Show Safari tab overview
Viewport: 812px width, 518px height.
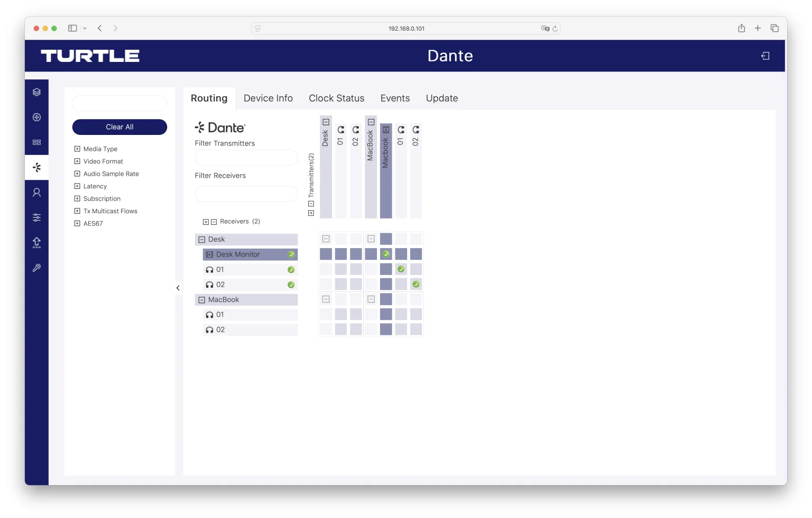point(774,28)
